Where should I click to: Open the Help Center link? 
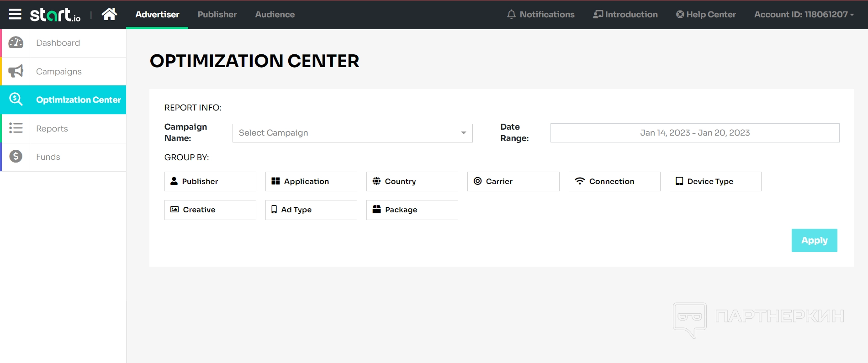(x=706, y=15)
